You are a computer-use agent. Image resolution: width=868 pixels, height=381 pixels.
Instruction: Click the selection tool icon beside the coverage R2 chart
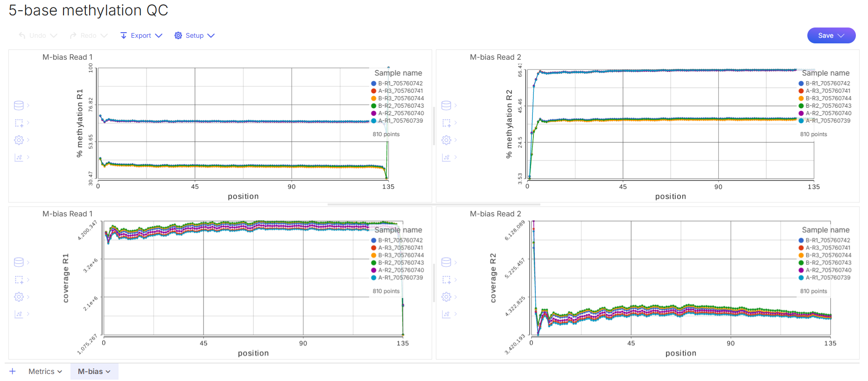(x=446, y=280)
